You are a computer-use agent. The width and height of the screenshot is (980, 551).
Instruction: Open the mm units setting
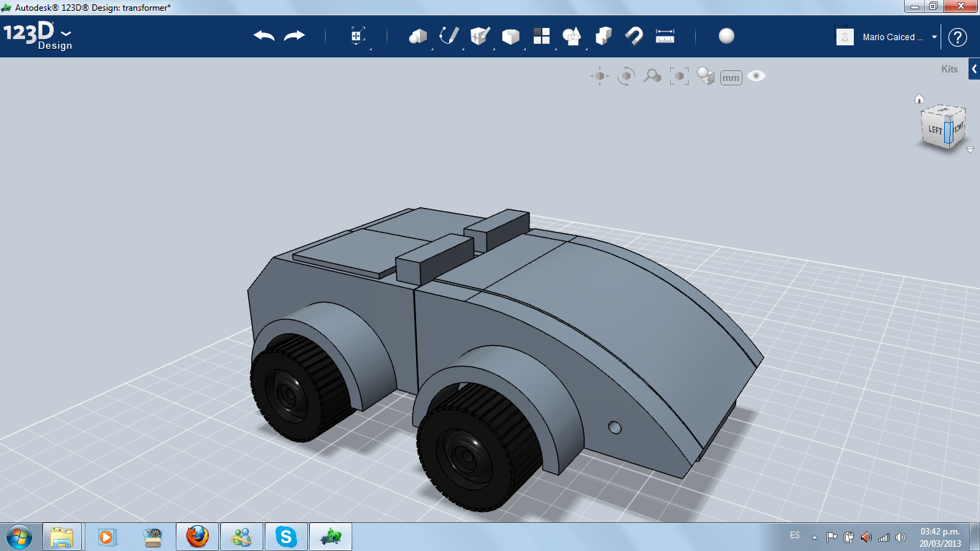point(731,77)
